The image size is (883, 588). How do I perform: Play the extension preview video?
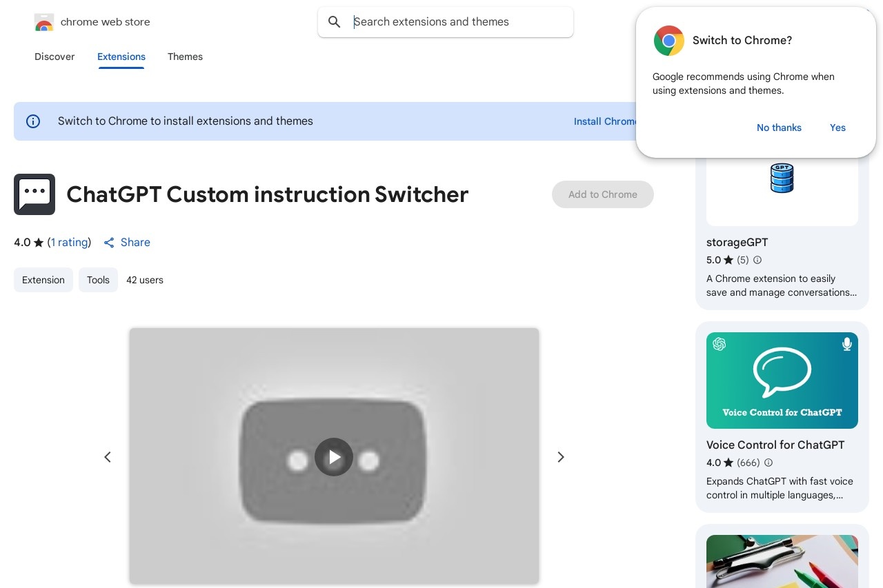point(334,457)
